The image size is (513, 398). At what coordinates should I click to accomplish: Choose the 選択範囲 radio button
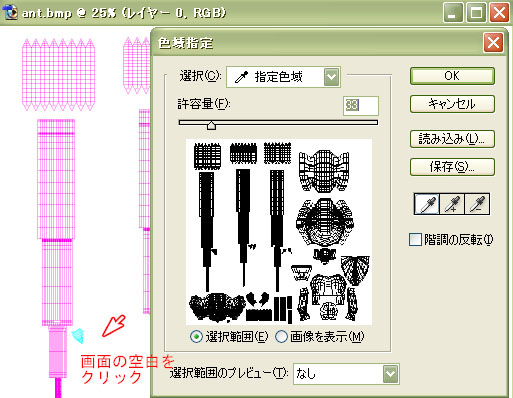tap(196, 337)
